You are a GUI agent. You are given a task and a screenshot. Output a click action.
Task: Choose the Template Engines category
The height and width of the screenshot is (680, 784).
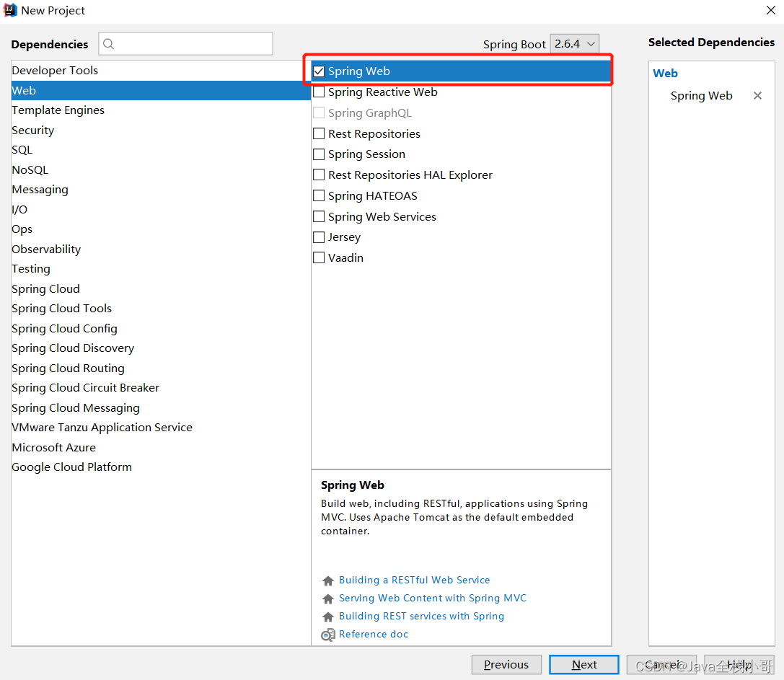[161, 110]
